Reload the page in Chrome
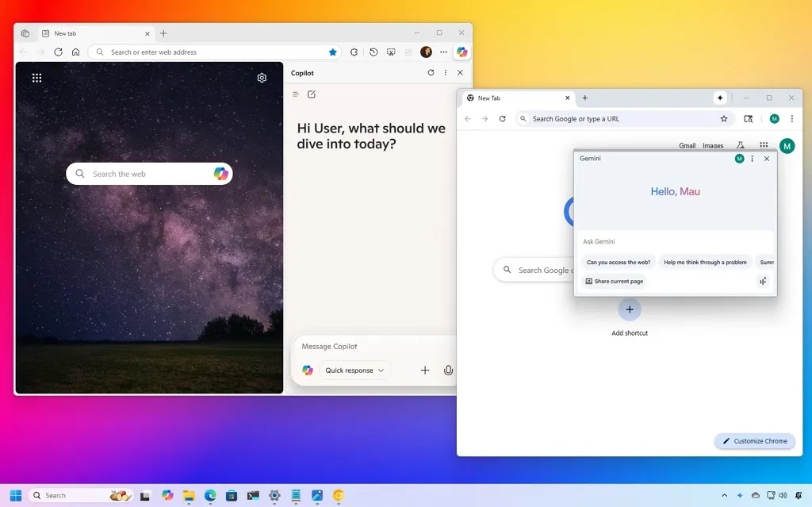812x507 pixels. (502, 119)
